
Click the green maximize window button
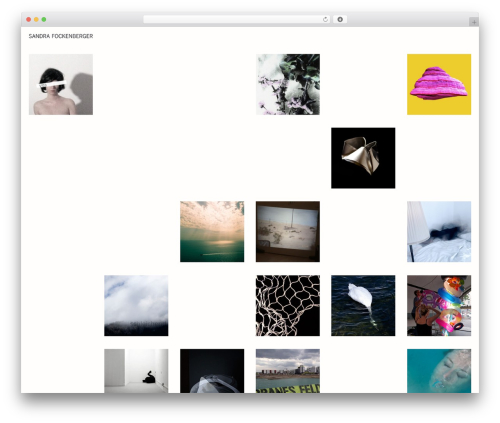point(44,20)
